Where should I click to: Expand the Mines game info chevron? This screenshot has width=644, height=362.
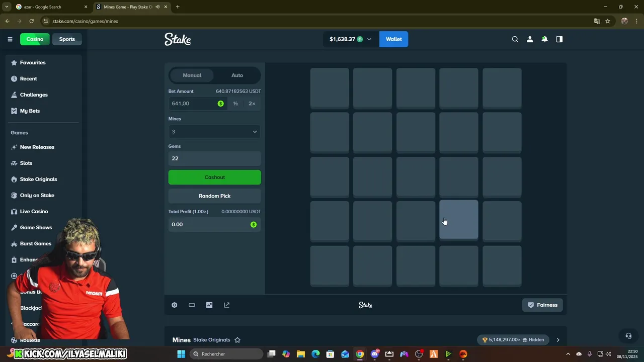coord(557,340)
